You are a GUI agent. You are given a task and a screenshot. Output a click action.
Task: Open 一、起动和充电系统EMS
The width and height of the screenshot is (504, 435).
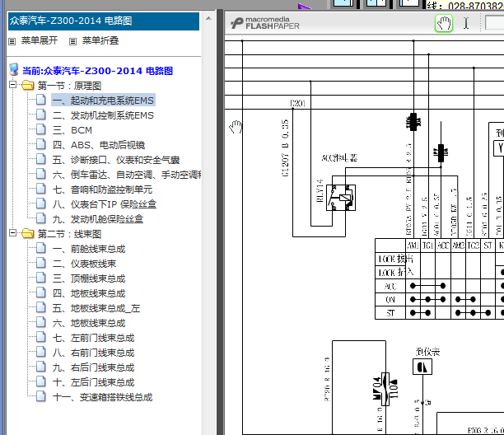103,101
